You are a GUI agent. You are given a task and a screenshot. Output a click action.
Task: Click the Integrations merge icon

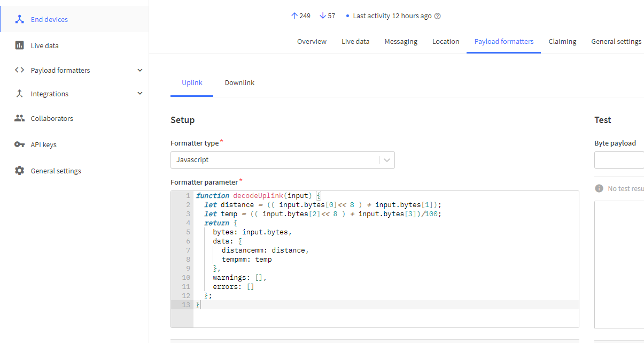point(20,94)
